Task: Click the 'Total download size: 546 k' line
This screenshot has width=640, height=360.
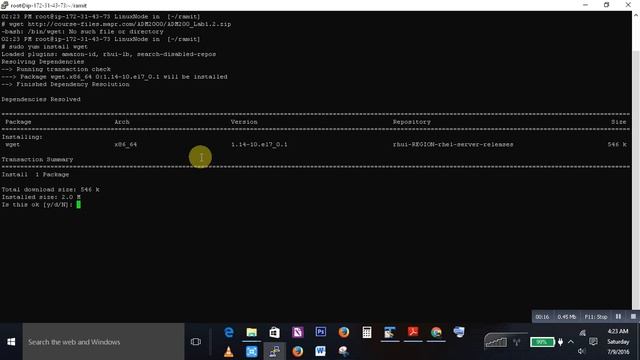Action: (51, 189)
